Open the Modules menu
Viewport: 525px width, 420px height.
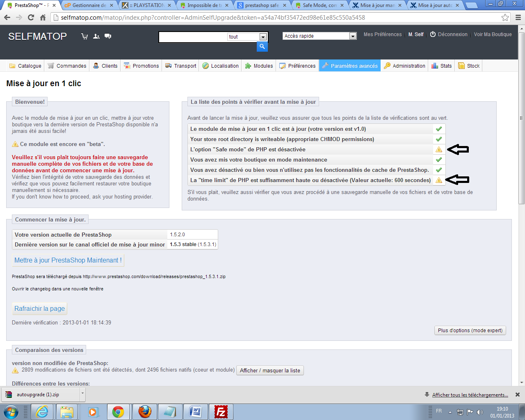(x=259, y=66)
